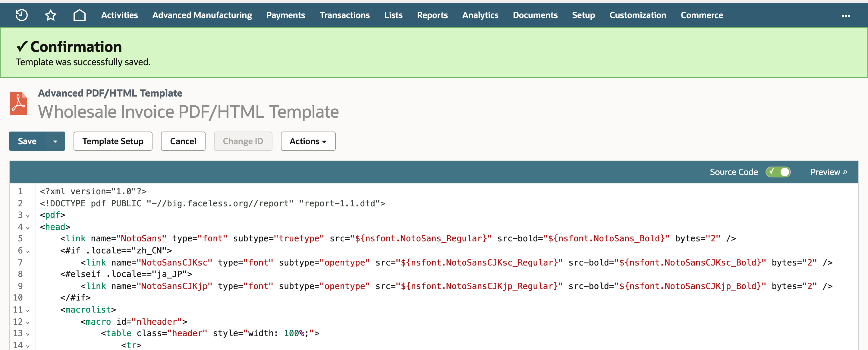
Task: Click the Wholesale Invoice PDF/HTML Template title
Action: coord(188,112)
